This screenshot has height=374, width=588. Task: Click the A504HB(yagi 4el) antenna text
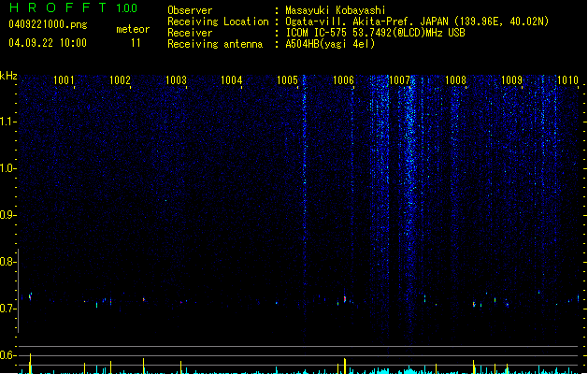click(x=330, y=44)
